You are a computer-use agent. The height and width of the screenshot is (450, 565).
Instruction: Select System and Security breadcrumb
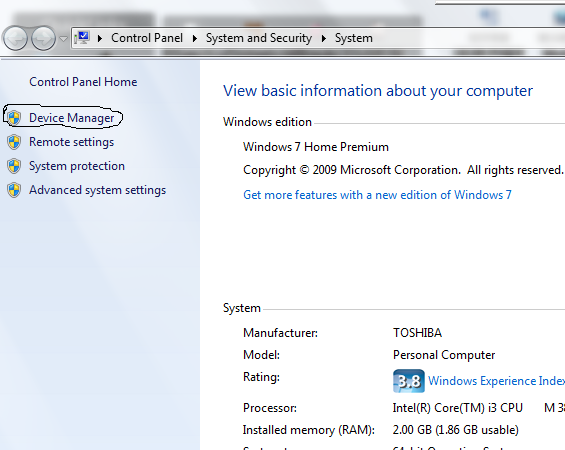coord(259,38)
